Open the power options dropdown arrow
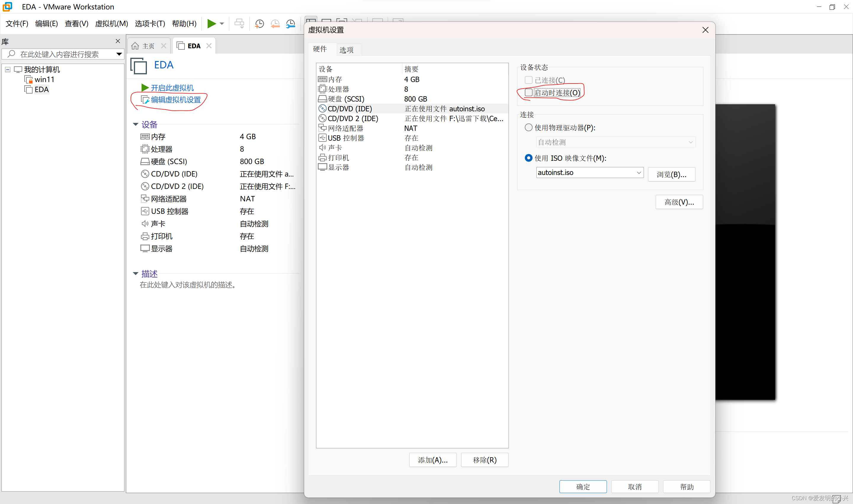 pyautogui.click(x=222, y=24)
